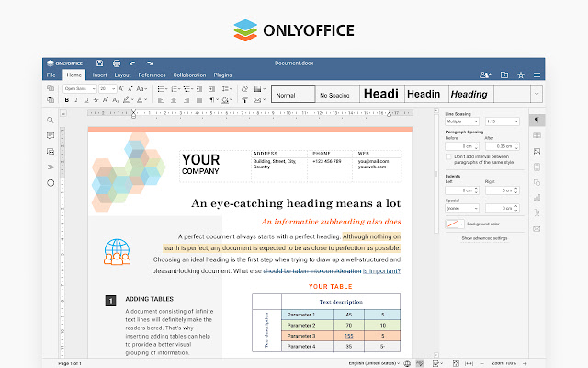
Task: Open the Chat panel in left sidebar
Action: (51, 151)
